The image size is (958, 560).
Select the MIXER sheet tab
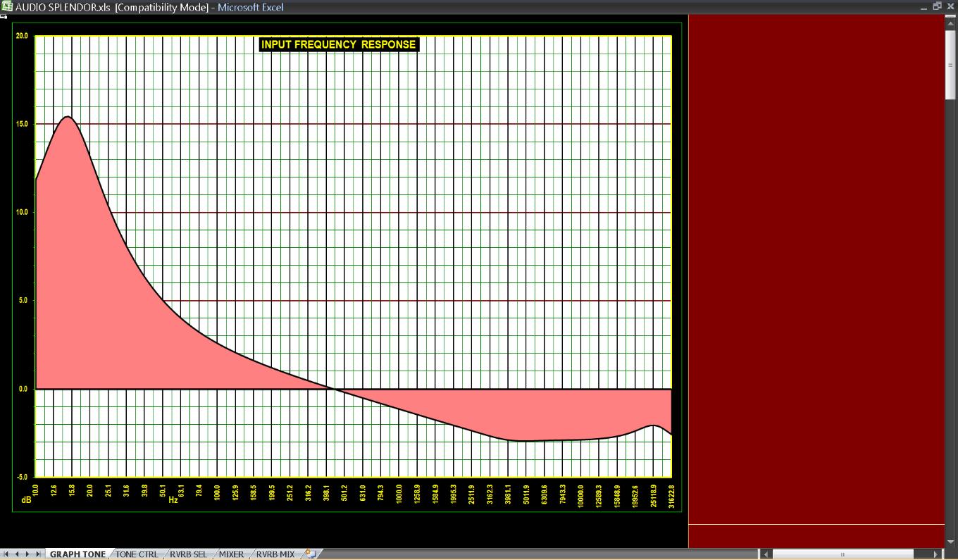pyautogui.click(x=231, y=554)
